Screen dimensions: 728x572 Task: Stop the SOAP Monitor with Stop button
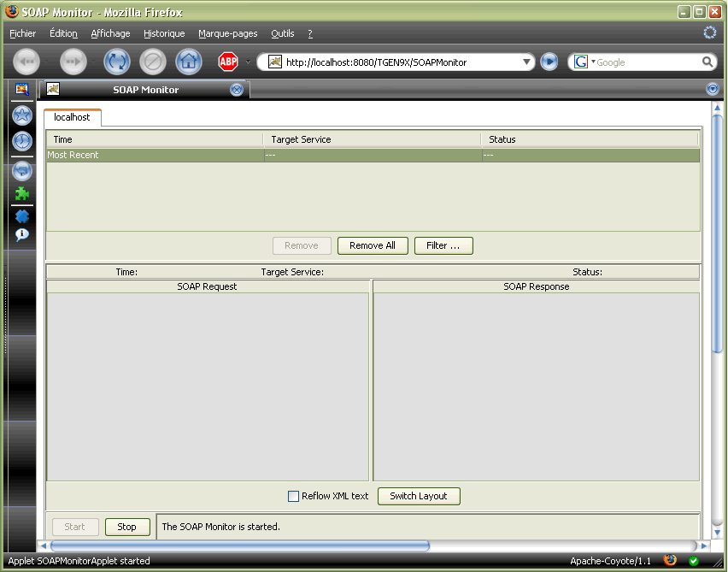[x=127, y=527]
